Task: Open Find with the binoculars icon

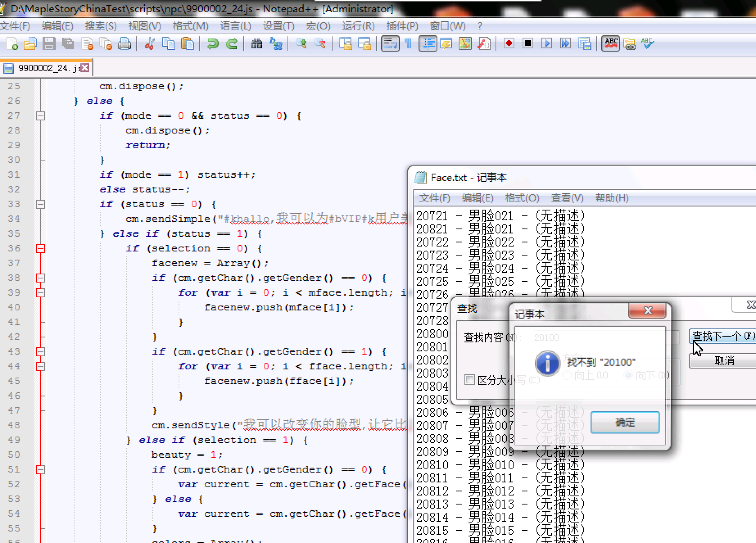Action: 257,44
